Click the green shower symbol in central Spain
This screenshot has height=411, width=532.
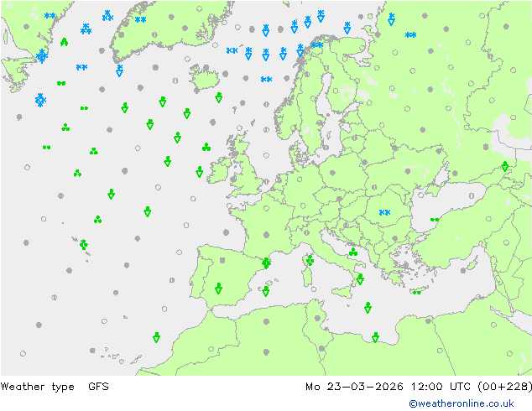[x=218, y=289]
